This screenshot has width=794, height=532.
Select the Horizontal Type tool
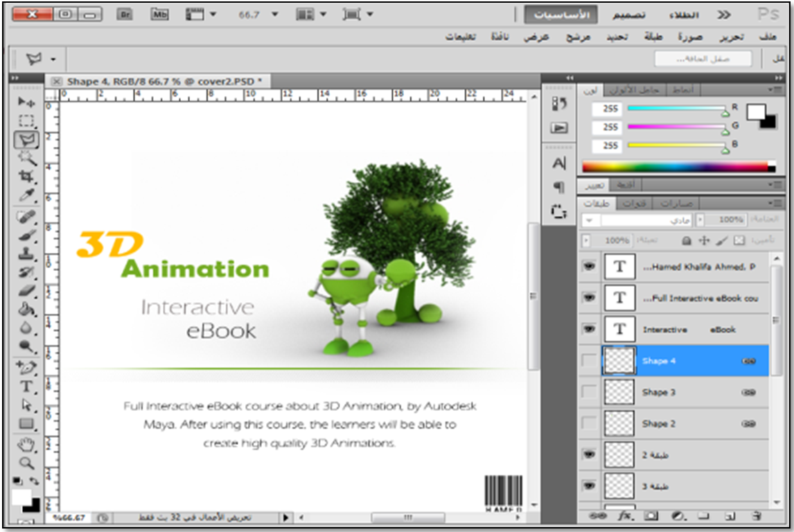(26, 387)
